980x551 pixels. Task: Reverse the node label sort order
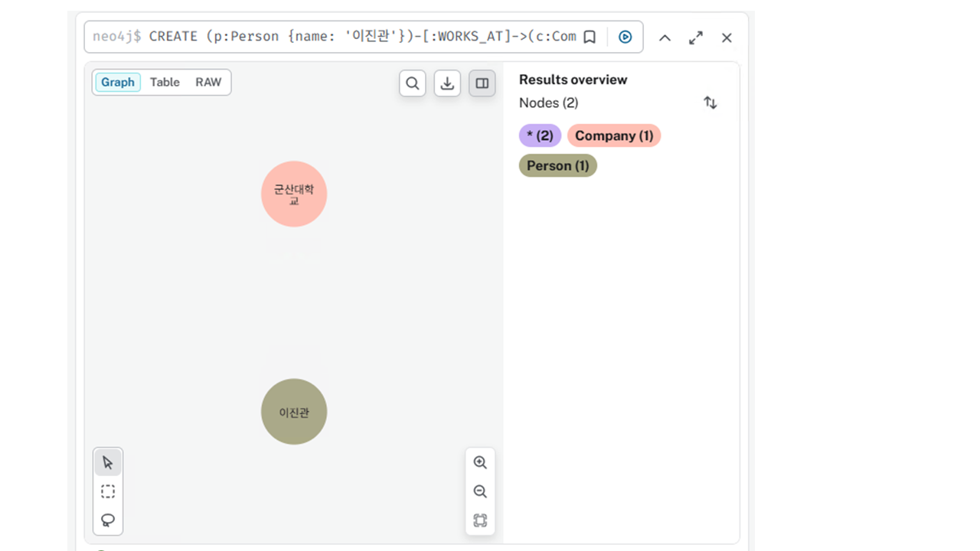coord(710,103)
